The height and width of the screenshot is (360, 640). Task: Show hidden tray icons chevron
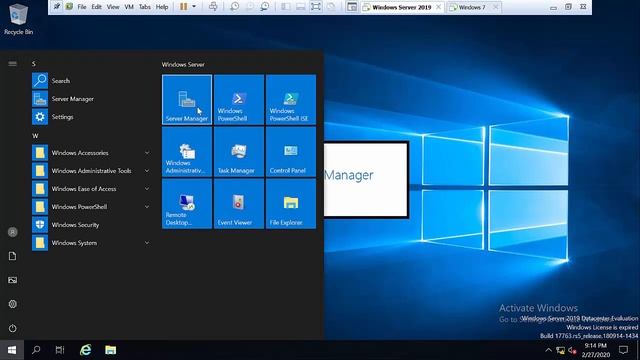click(548, 350)
